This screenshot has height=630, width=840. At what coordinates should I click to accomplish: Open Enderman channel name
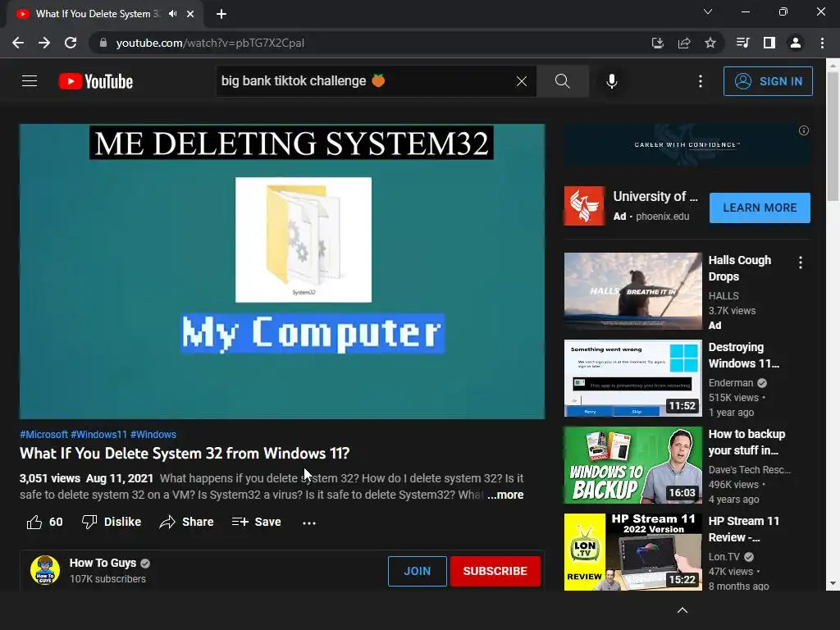click(x=731, y=383)
